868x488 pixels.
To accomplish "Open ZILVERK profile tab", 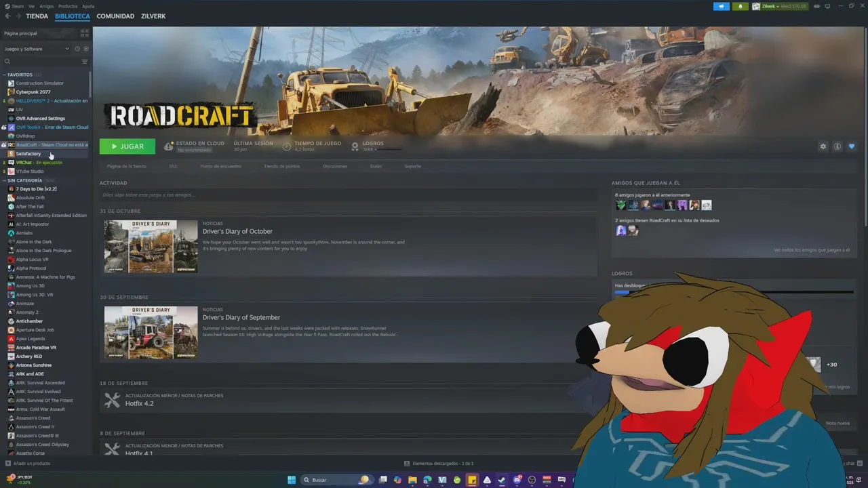I will (x=153, y=16).
